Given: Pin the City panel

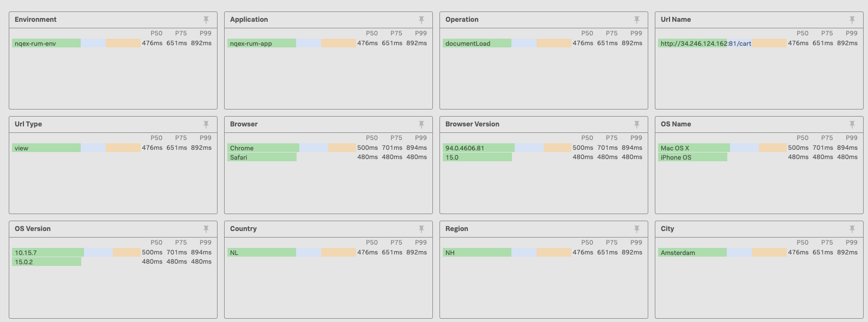Looking at the screenshot, I should (x=852, y=229).
